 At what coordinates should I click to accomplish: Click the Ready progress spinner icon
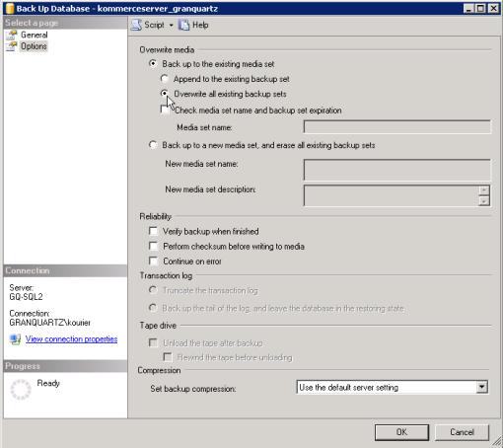point(21,390)
